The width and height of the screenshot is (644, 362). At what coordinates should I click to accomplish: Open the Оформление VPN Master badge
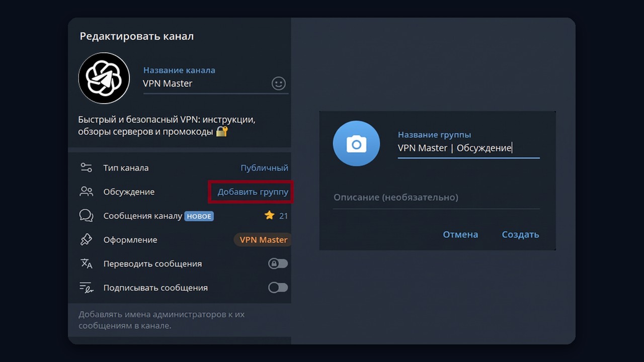[263, 240]
